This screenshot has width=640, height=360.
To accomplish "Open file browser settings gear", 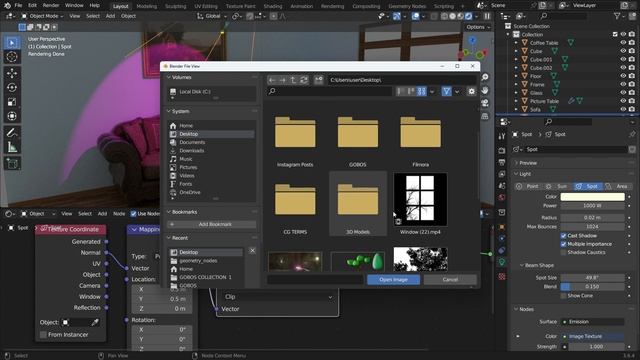I will pyautogui.click(x=471, y=91).
